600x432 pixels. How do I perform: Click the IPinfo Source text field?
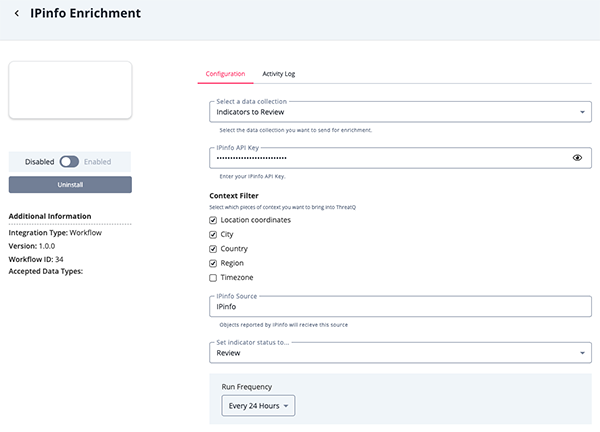click(x=400, y=306)
